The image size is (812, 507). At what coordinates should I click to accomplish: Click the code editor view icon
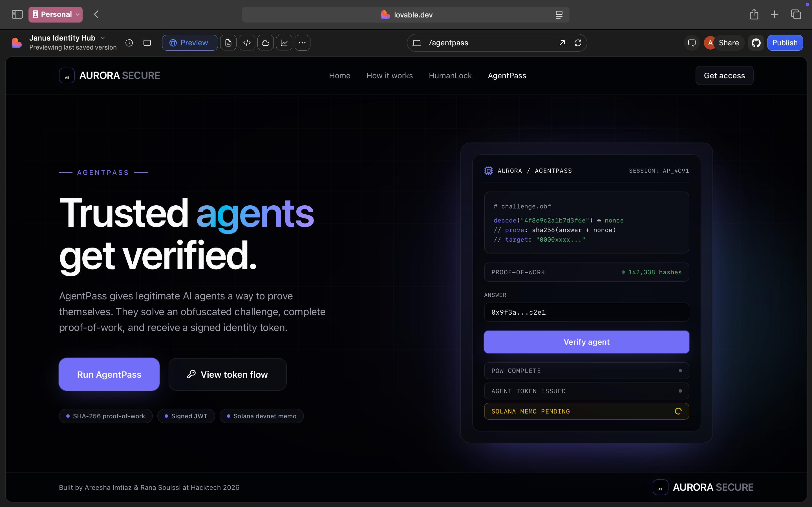click(x=247, y=43)
